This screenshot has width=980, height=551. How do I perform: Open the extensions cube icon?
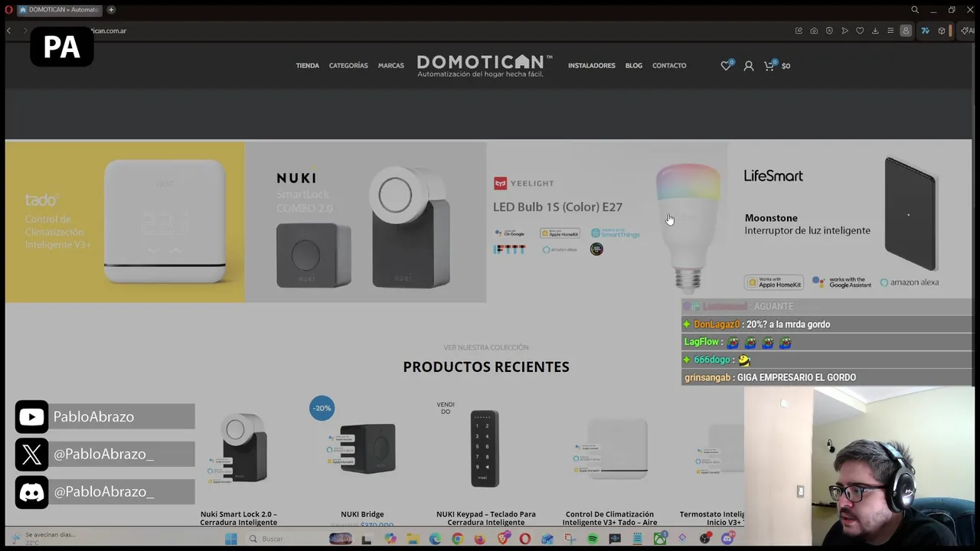[x=942, y=31]
